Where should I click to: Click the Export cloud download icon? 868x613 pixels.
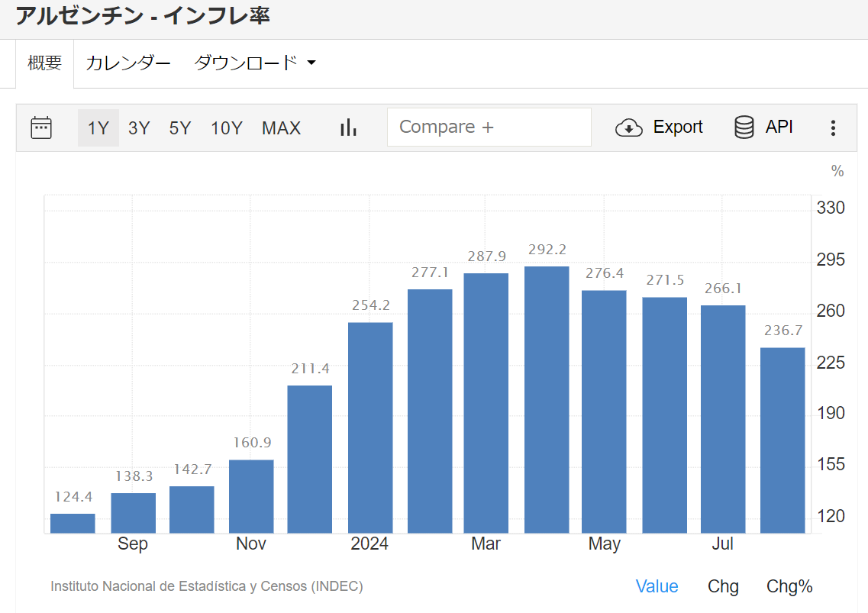coord(628,127)
